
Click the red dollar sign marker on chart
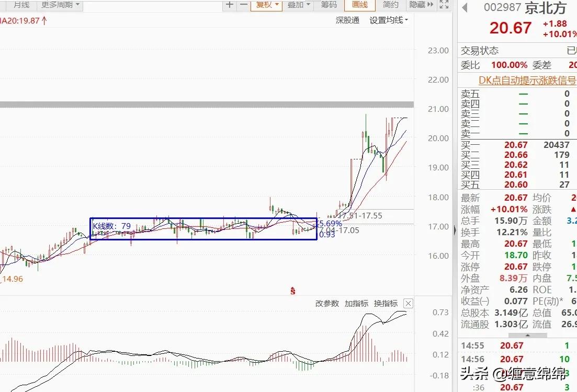(x=292, y=291)
